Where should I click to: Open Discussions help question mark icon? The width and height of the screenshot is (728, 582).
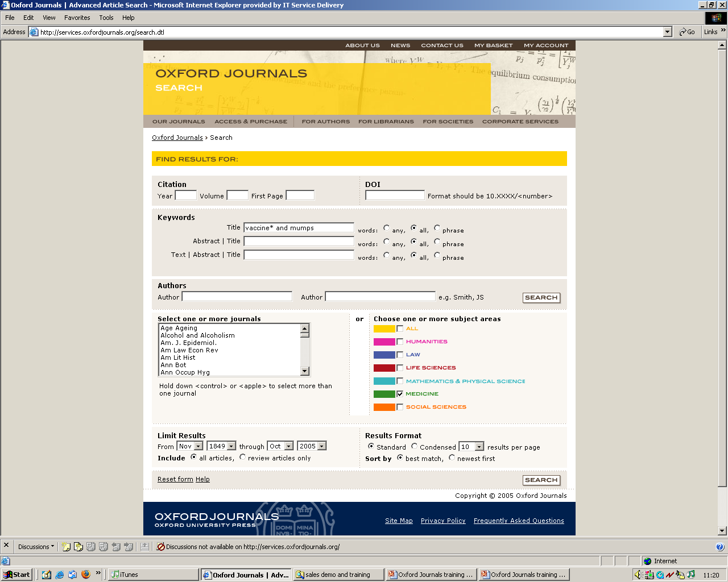[720, 547]
